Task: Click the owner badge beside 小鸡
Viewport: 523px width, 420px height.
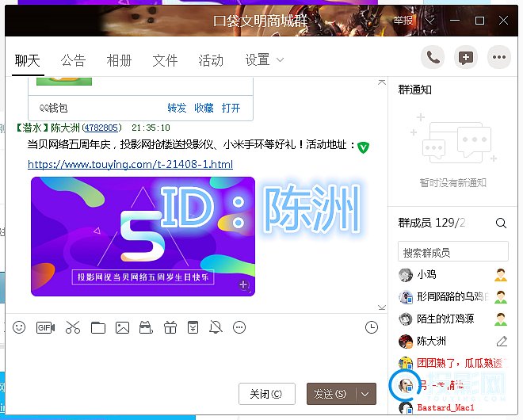Action: pyautogui.click(x=501, y=275)
